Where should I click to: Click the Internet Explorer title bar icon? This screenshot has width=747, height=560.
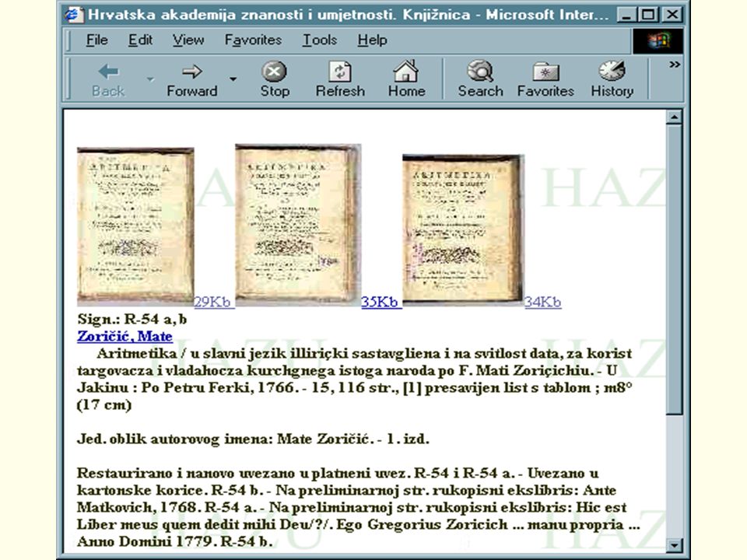pos(73,14)
